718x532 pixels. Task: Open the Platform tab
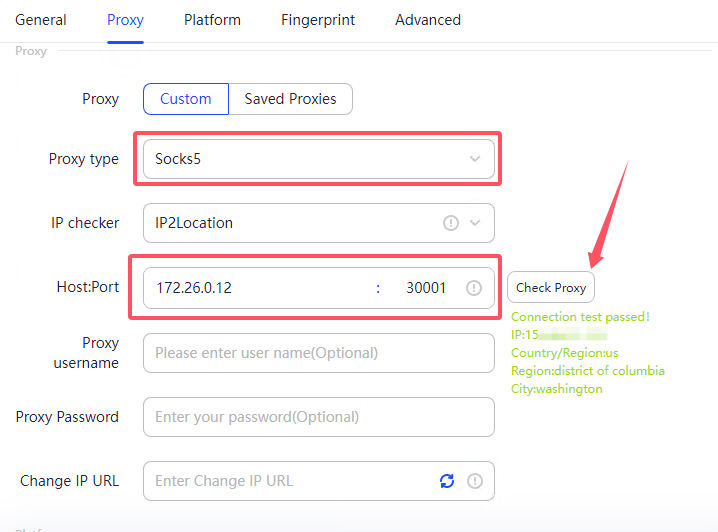(x=212, y=20)
